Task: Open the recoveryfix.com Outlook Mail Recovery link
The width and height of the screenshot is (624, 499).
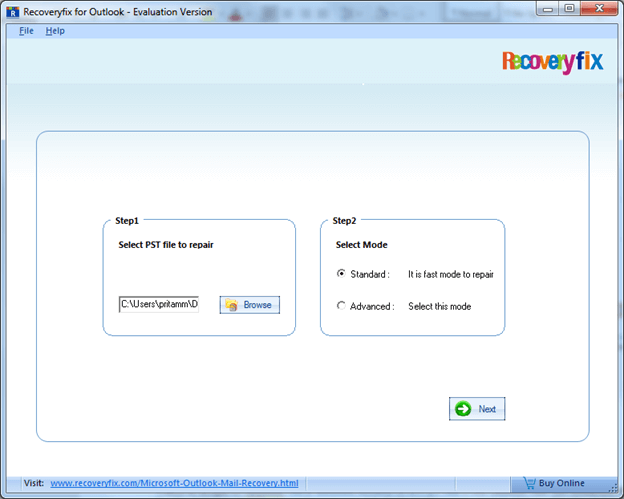Action: coord(174,483)
